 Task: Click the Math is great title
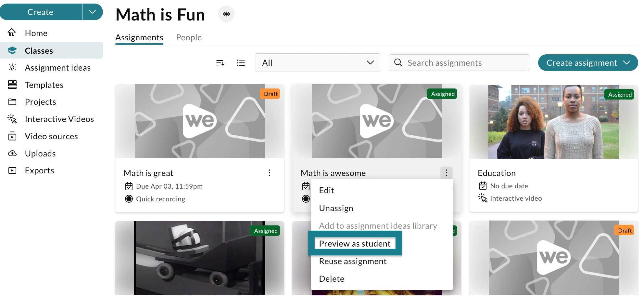tap(148, 173)
